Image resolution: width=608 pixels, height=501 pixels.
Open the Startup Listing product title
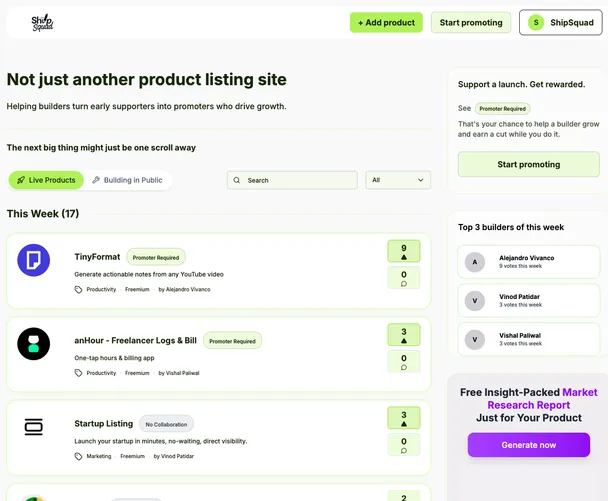[104, 424]
